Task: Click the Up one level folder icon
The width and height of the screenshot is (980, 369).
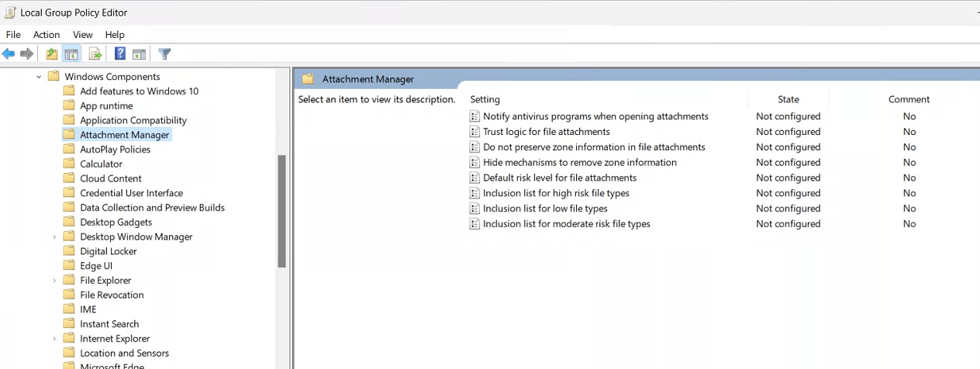Action: pyautogui.click(x=51, y=54)
